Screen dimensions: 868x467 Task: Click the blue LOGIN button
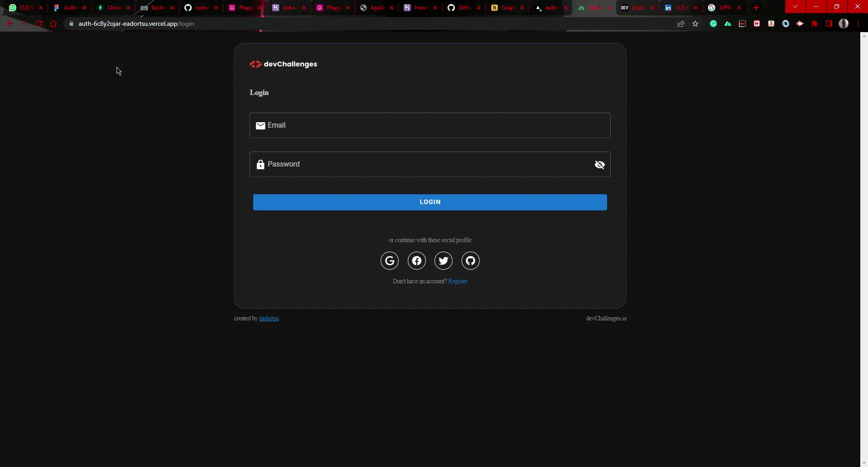pyautogui.click(x=430, y=202)
